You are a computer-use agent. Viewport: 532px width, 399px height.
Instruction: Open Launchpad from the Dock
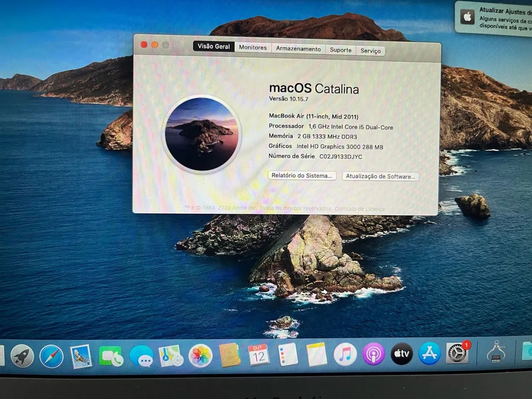(x=22, y=356)
